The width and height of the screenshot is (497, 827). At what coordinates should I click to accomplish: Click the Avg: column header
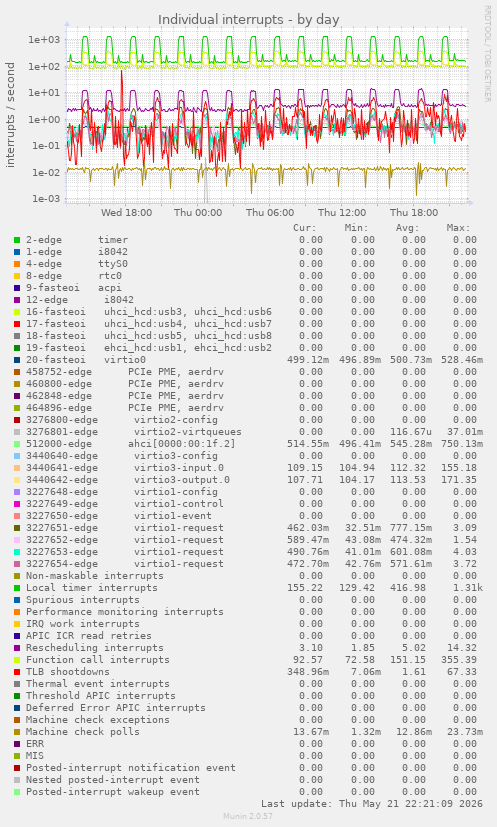click(x=407, y=228)
